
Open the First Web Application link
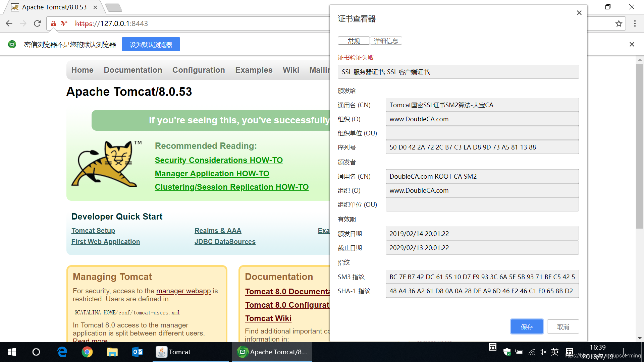tap(106, 242)
